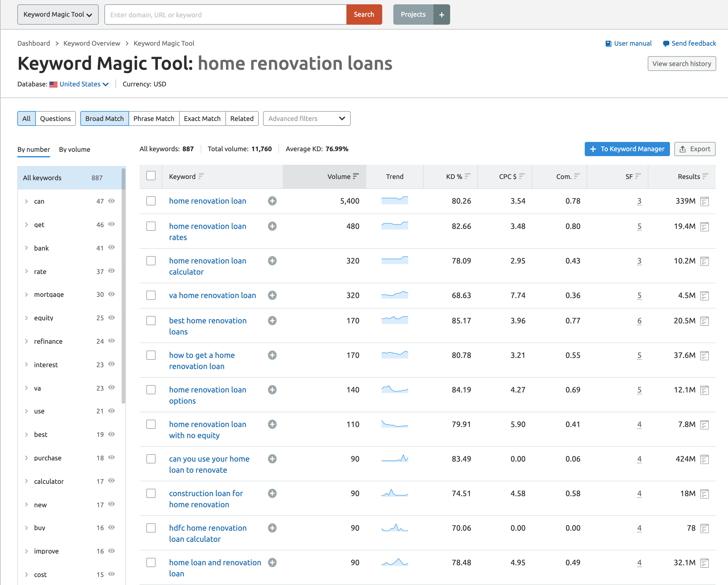Screen dimensions: 728x585
Task: Expand the 'purchase' keyword group
Action: [x=26, y=458]
